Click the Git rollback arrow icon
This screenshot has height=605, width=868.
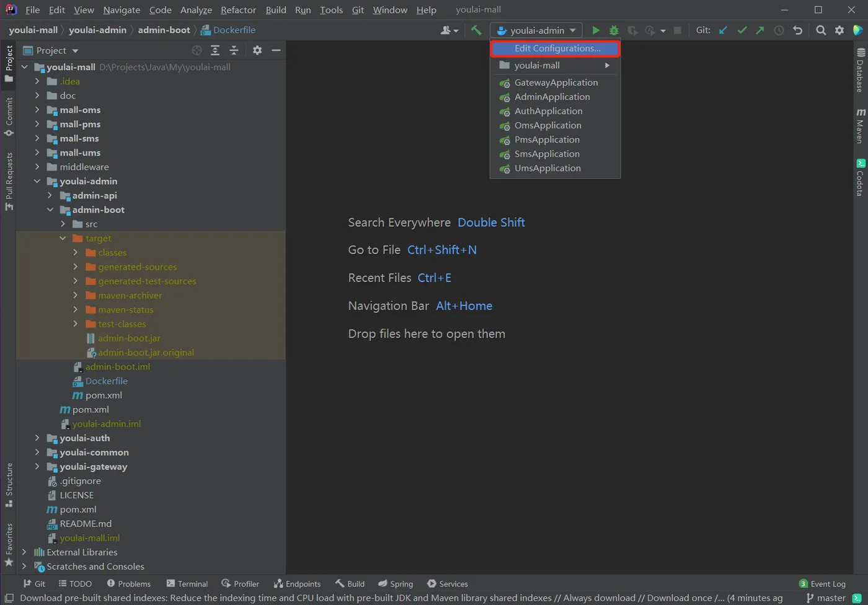click(x=797, y=30)
